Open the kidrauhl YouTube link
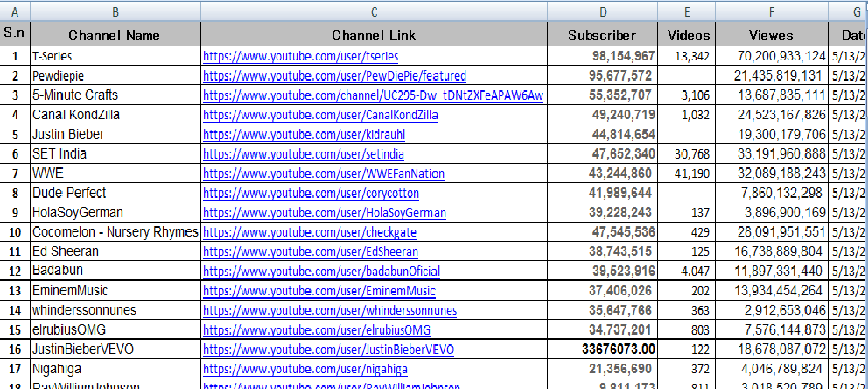Viewport: 868px width, 389px height. 304,134
